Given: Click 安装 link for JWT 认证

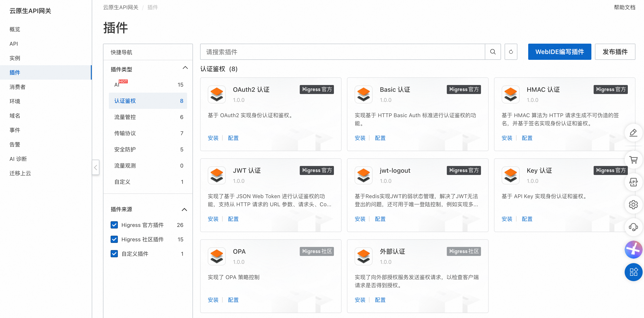Looking at the screenshot, I should click(213, 219).
